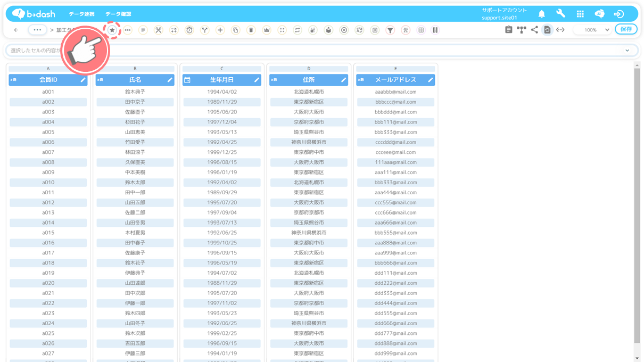Screen dimensions: 644x362
Task: Open the 100% zoom dropdown
Action: point(593,30)
